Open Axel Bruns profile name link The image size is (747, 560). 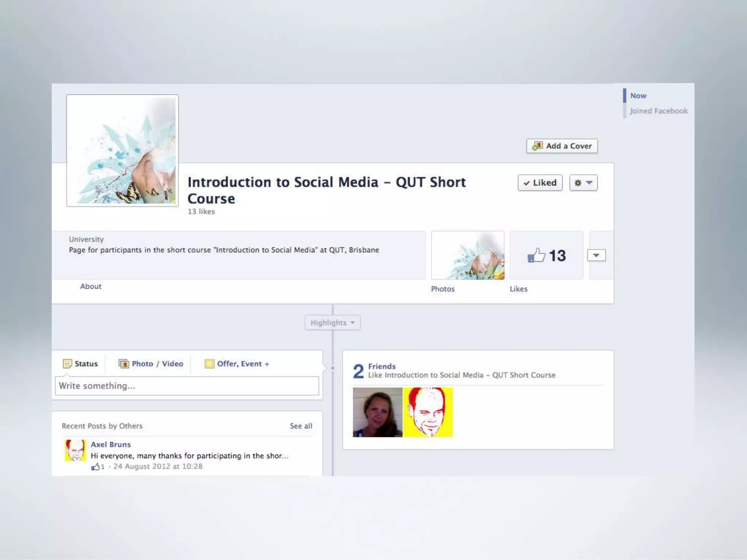[x=111, y=444]
